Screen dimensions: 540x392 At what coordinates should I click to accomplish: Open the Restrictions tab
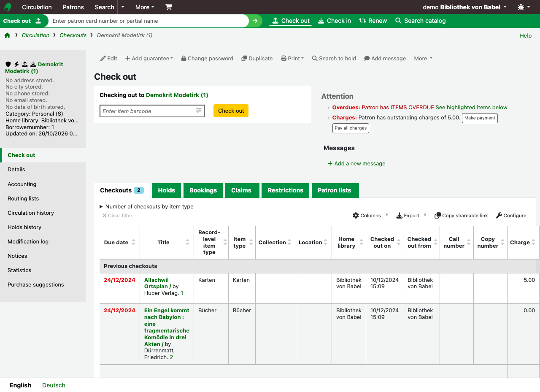click(286, 190)
